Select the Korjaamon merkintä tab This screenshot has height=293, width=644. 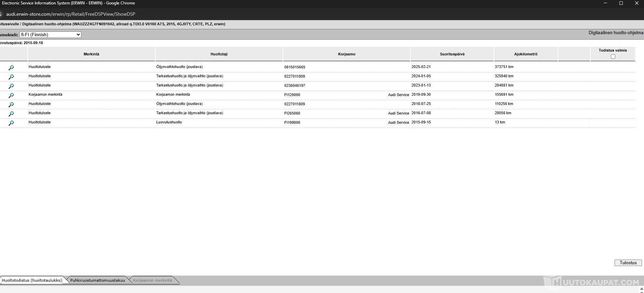tap(153, 280)
